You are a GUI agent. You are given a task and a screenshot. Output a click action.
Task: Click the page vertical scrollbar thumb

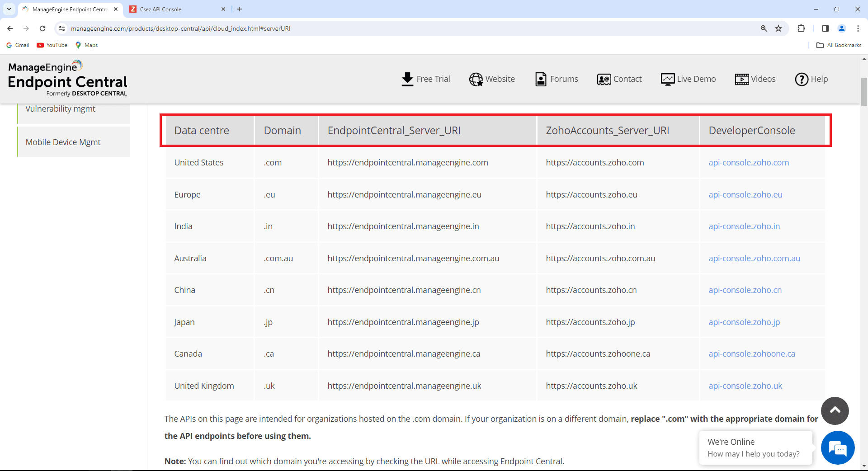864,92
